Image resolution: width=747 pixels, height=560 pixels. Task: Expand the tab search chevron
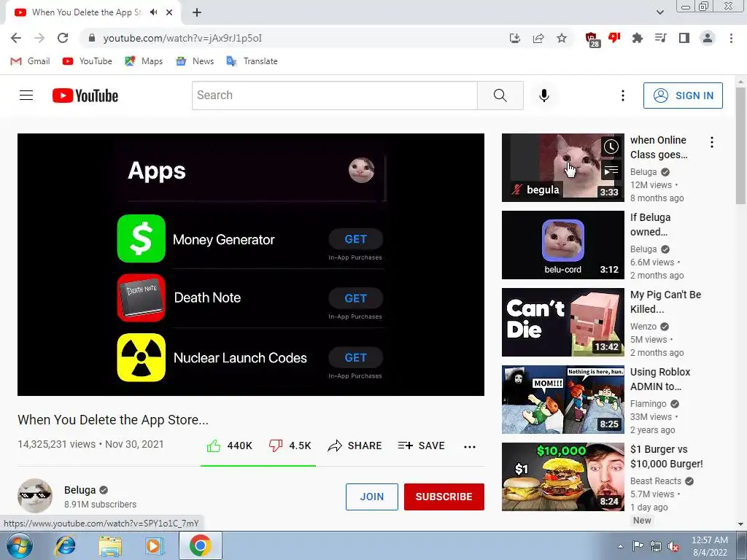coord(659,12)
